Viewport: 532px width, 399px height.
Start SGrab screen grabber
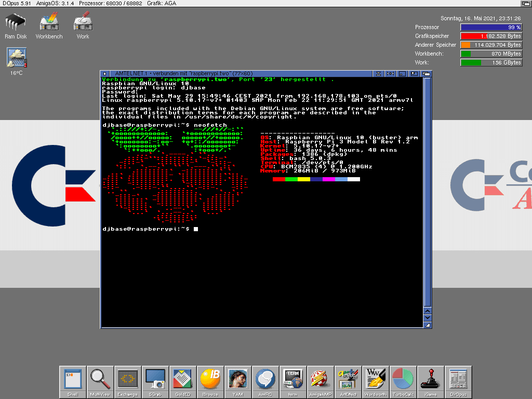[155, 382]
